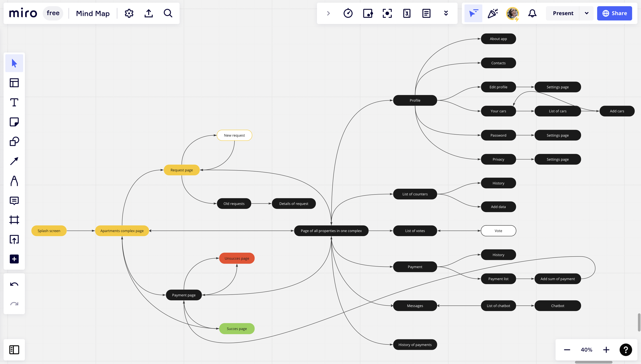641x364 pixels.
Task: Click the Share button
Action: [614, 13]
